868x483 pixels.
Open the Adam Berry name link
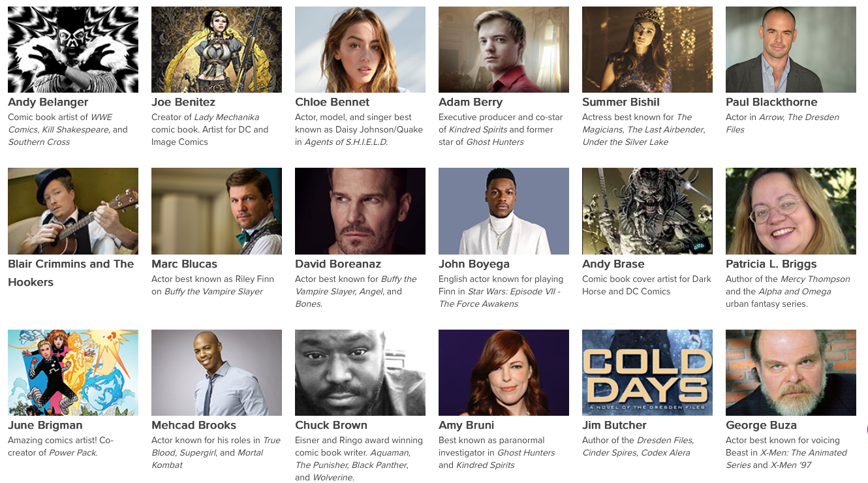[x=471, y=102]
